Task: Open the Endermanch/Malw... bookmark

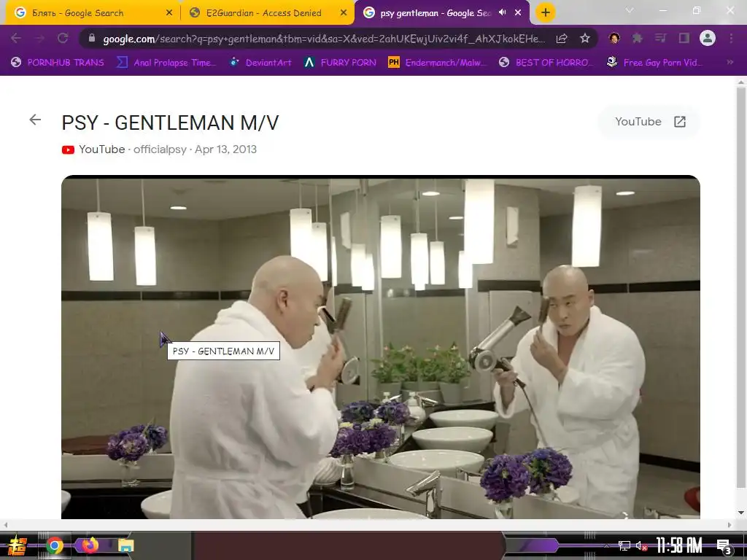Action: coord(438,63)
